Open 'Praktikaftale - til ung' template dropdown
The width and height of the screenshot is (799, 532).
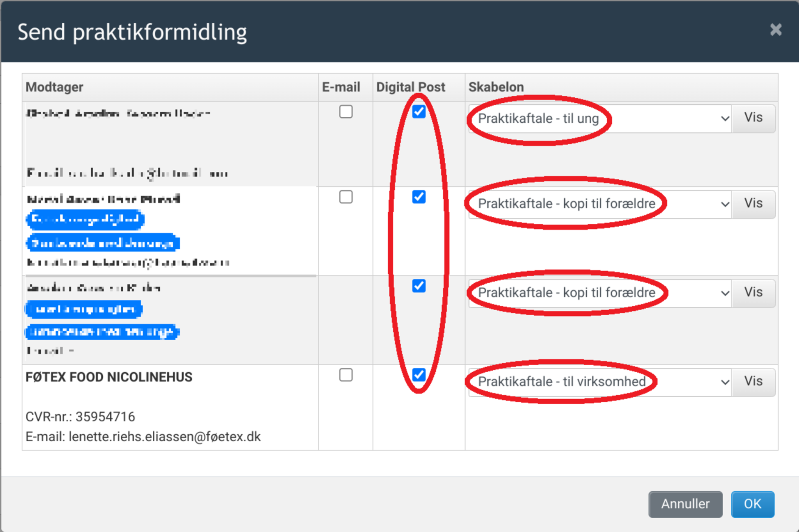point(599,119)
